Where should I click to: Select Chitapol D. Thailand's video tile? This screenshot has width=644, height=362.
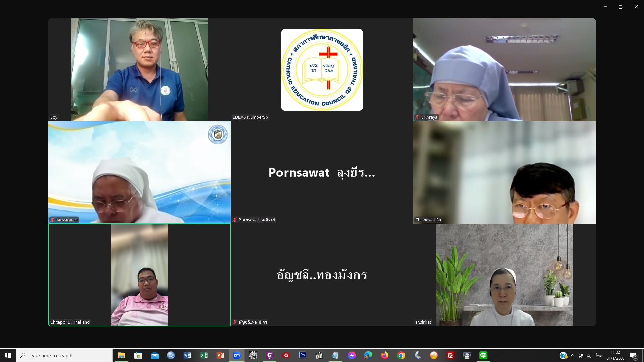tap(140, 275)
